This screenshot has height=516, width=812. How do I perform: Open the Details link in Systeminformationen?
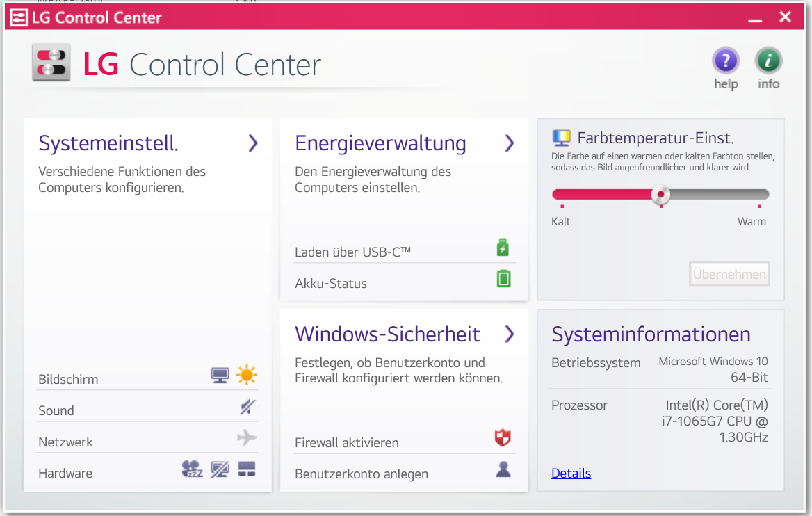[571, 474]
